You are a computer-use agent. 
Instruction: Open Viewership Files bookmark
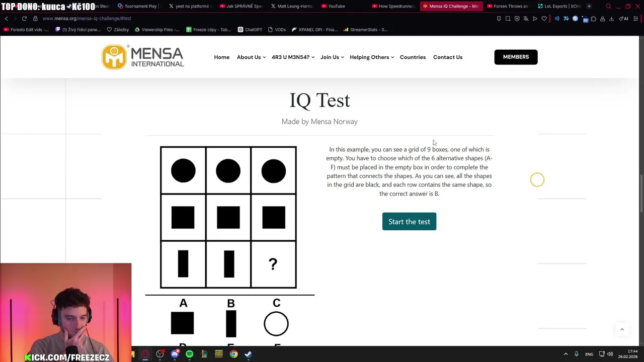(x=157, y=30)
